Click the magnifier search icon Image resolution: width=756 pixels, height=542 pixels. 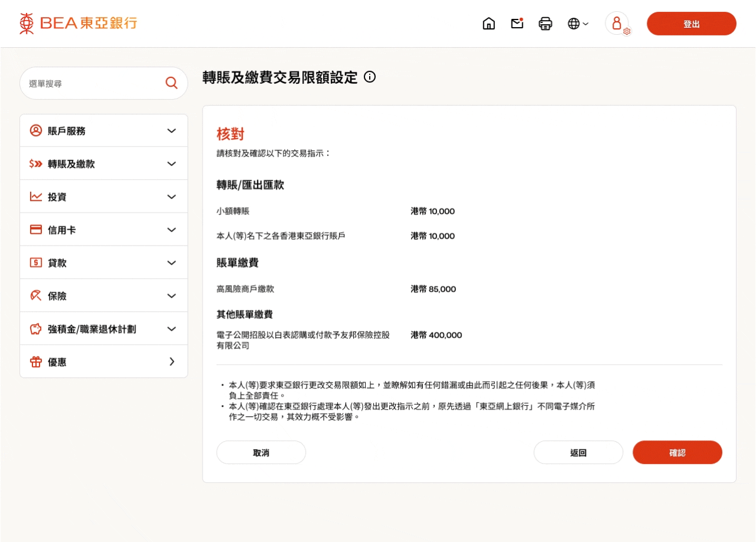tap(171, 83)
